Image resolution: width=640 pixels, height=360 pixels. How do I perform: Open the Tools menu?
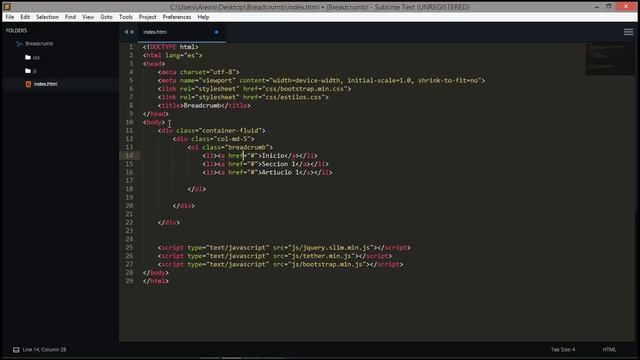coord(126,17)
